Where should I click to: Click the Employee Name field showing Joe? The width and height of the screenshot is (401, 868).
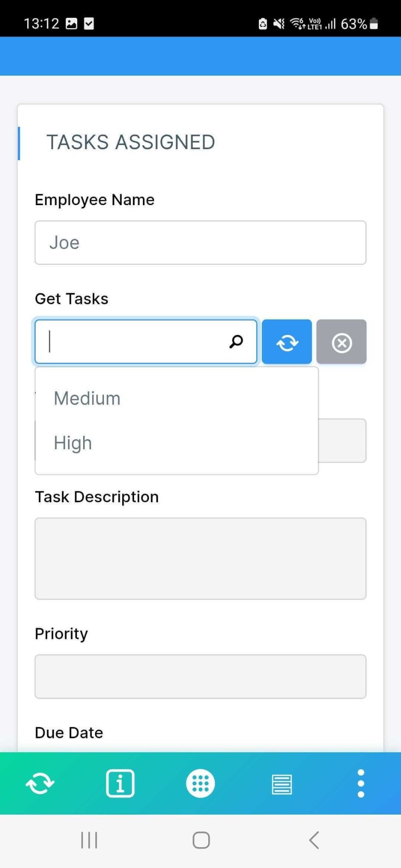pyautogui.click(x=200, y=242)
